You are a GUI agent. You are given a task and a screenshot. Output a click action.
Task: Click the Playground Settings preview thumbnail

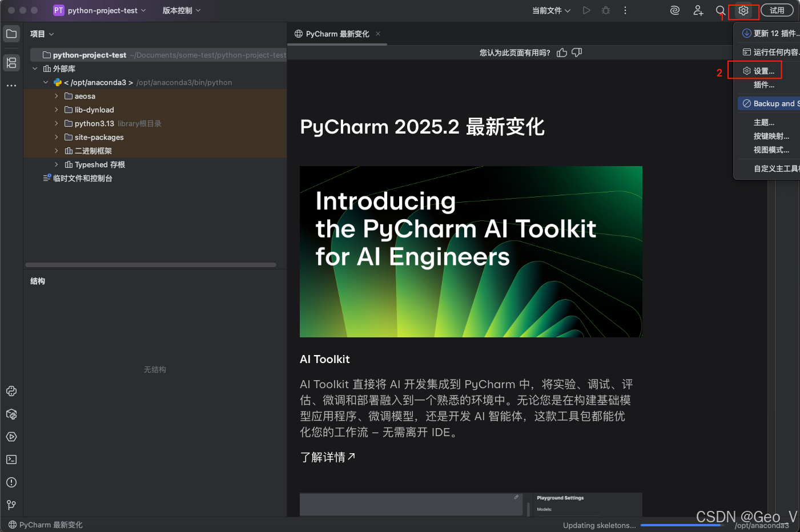coord(471,505)
